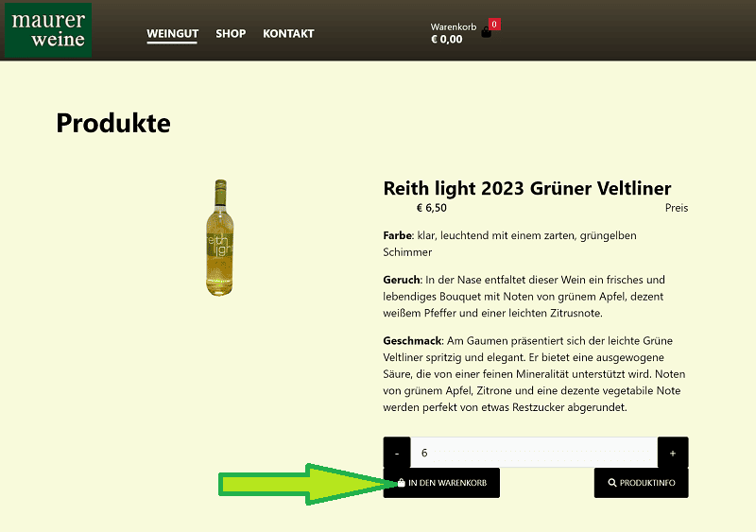Click the magnifier icon on Produktinfo button

click(x=612, y=483)
